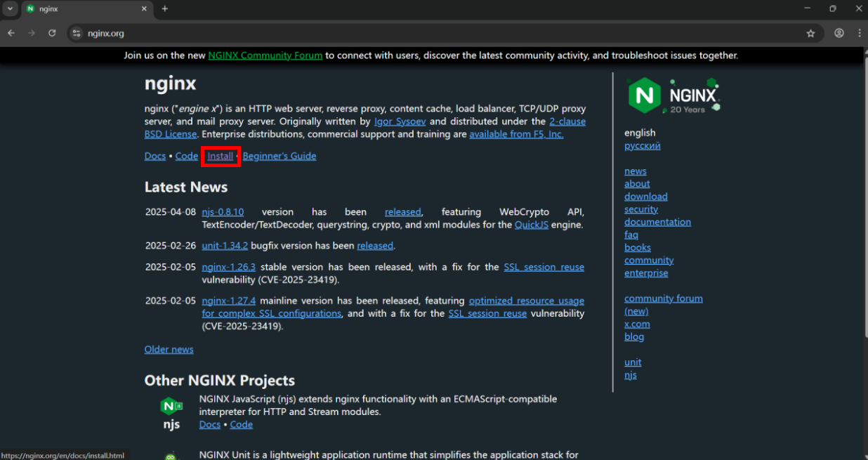Click the english language label
The width and height of the screenshot is (868, 460).
640,133
